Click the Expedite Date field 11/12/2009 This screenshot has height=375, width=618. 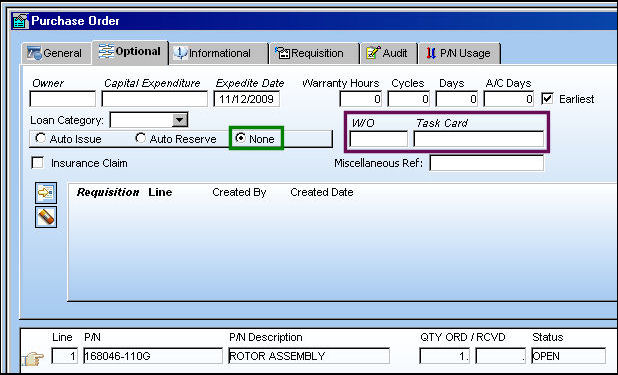click(247, 99)
